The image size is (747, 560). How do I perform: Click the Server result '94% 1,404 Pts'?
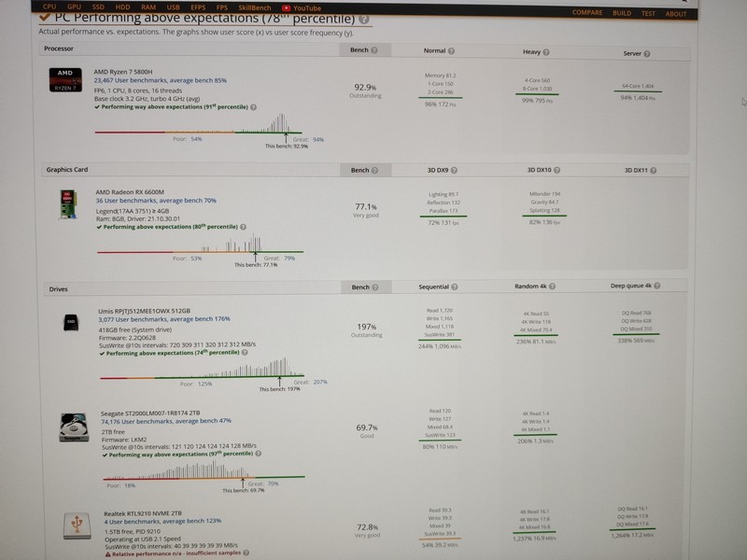[638, 98]
